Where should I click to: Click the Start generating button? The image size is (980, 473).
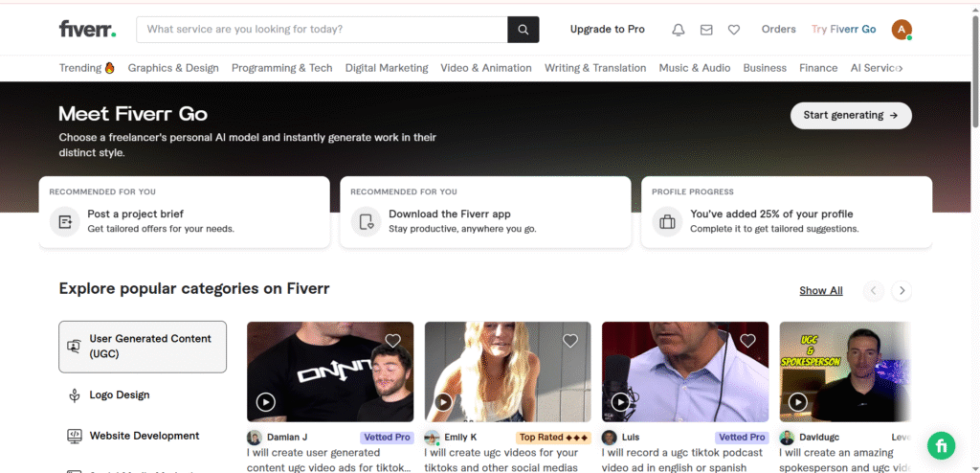[x=851, y=115]
